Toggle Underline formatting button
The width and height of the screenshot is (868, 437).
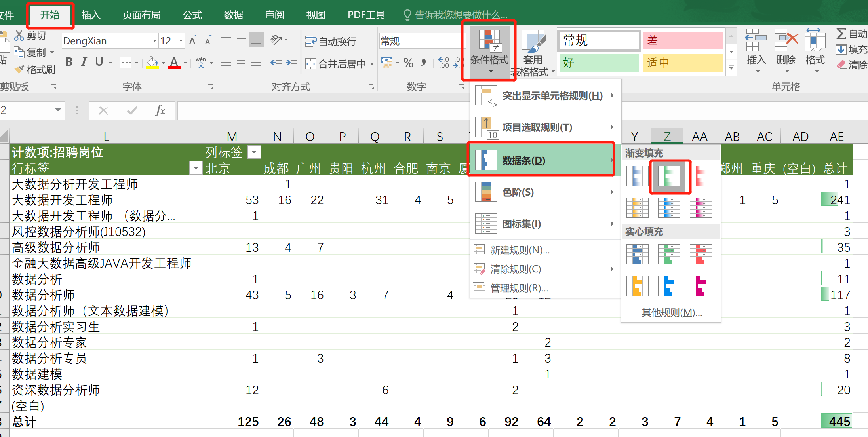99,62
